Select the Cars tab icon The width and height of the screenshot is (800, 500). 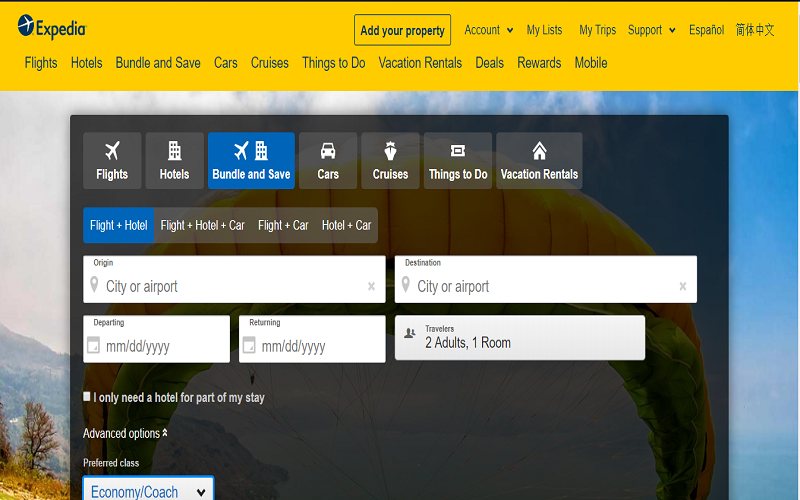[328, 151]
